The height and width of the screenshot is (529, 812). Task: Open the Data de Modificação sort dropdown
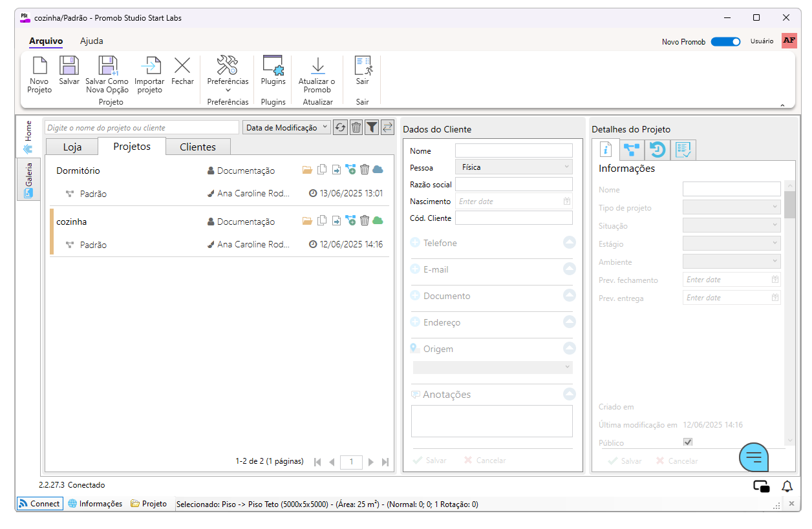pyautogui.click(x=286, y=127)
